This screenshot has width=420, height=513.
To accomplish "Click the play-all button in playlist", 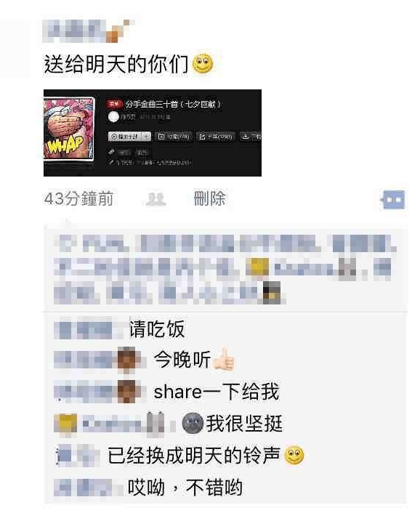I will [x=125, y=137].
